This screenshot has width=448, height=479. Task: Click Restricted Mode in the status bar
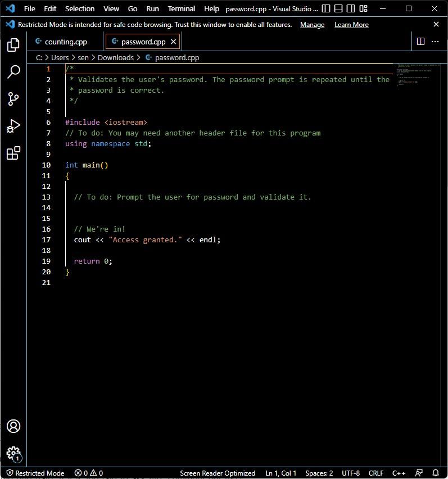(35, 473)
